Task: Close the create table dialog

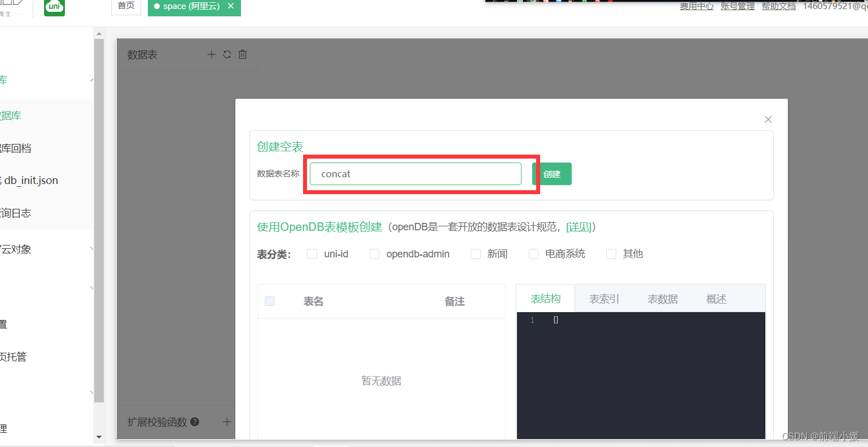Action: (x=768, y=119)
